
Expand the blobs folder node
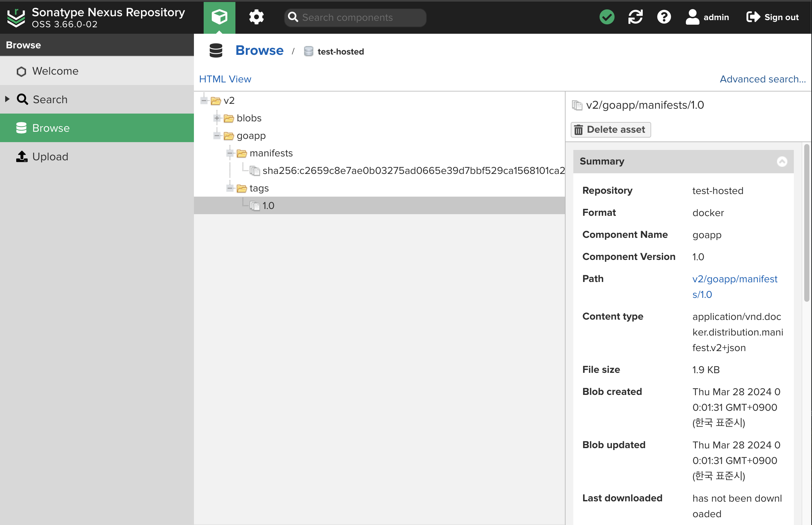(x=217, y=118)
